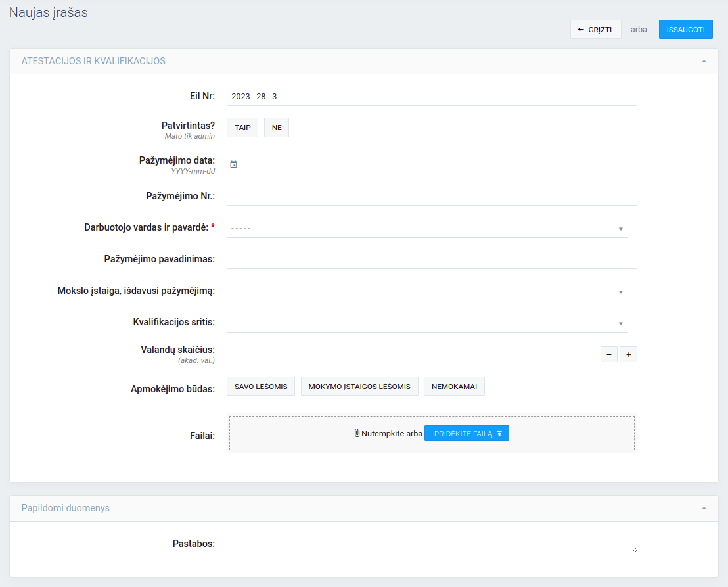Choose Mokymo įstaigos lėšomis payment option
This screenshot has height=587, width=728.
coord(359,387)
